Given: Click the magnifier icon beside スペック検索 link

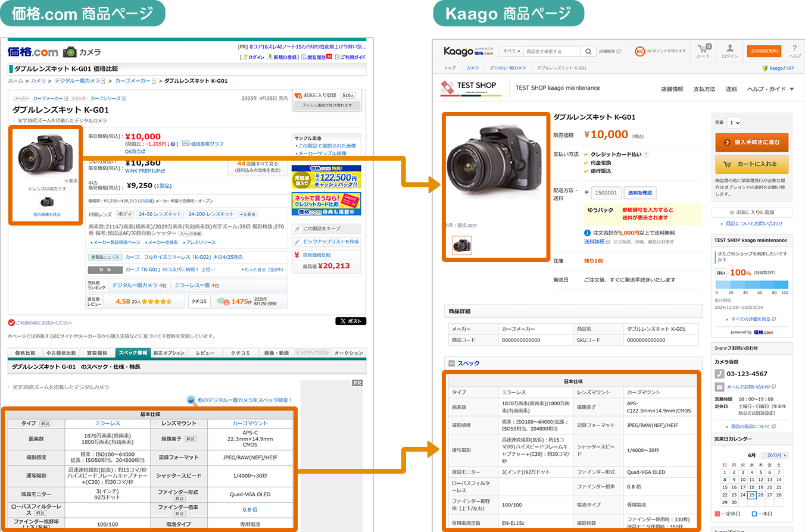Looking at the screenshot, I should (191, 400).
